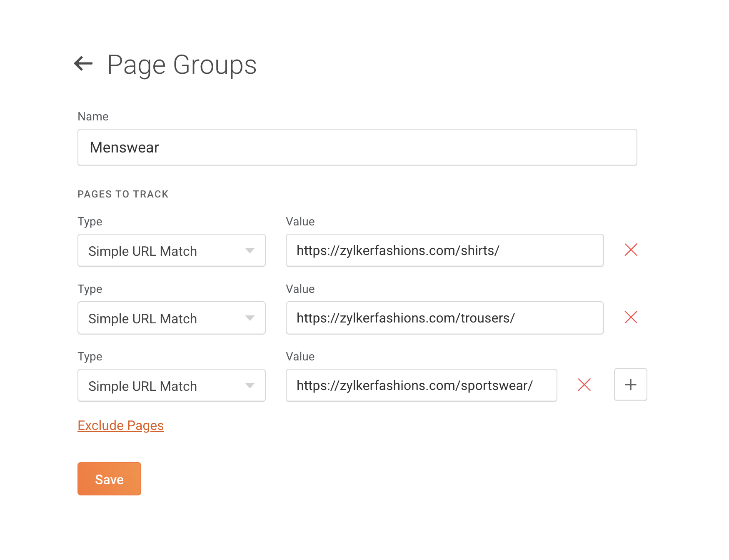Screen dimensions: 729x560
Task: Click the dropdown arrow in the shirts row
Action: tap(250, 251)
